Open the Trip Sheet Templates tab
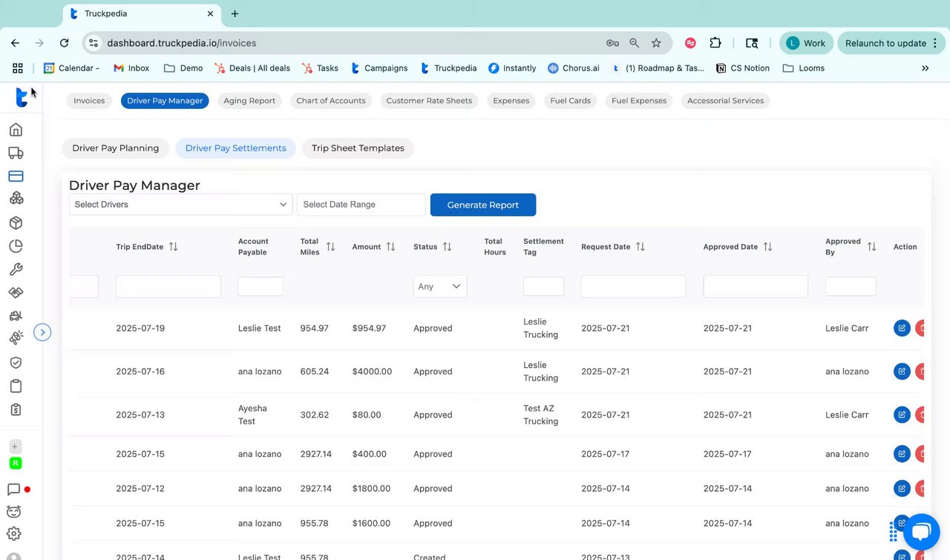The width and height of the screenshot is (950, 560). pos(358,148)
